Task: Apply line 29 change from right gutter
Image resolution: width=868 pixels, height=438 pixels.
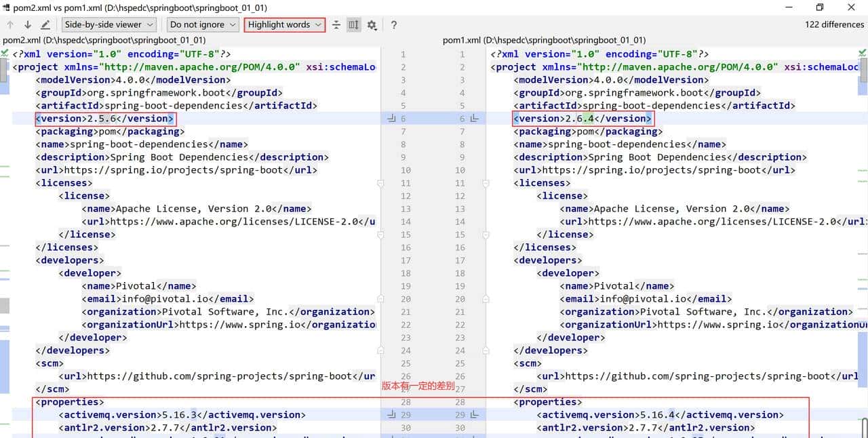Action: click(x=475, y=415)
